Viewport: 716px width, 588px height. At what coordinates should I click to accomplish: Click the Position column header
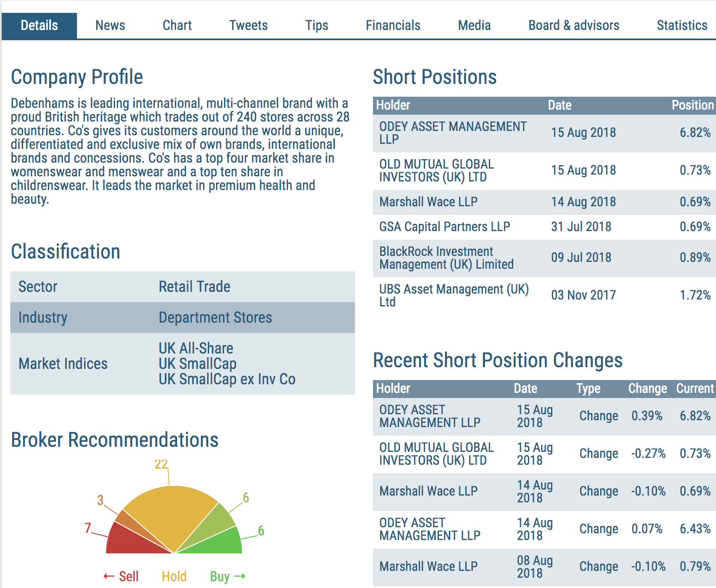point(692,105)
